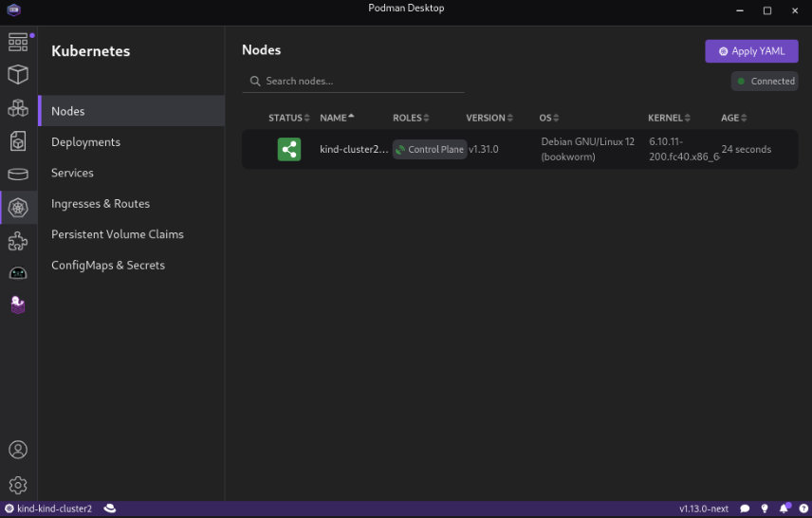Select Nodes in Kubernetes menu
Screen dimensions: 812x518
coord(132,111)
